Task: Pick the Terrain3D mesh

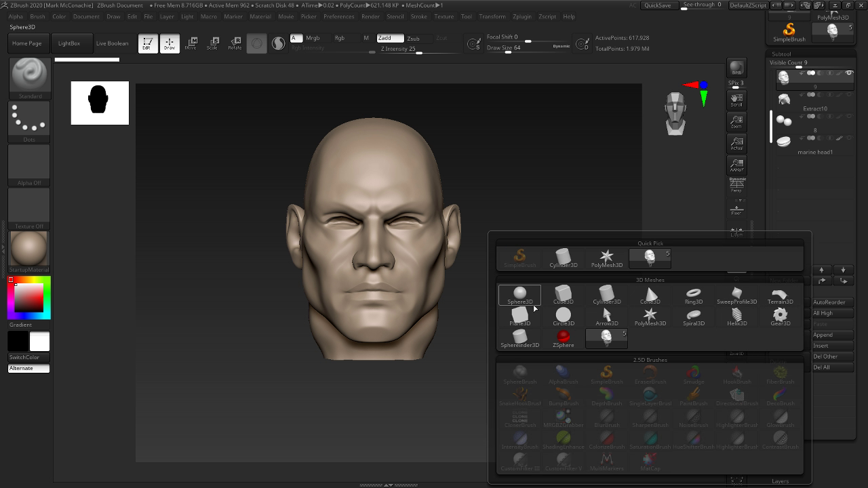Action: pos(780,296)
